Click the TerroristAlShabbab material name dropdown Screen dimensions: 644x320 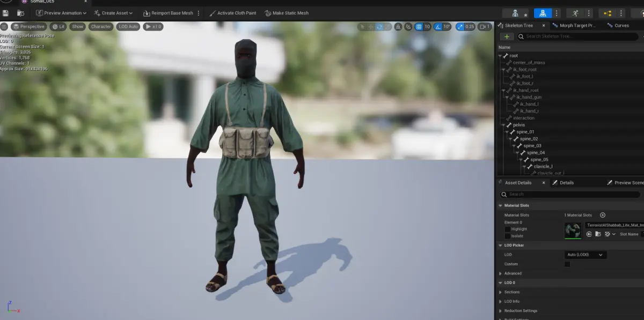click(614, 226)
